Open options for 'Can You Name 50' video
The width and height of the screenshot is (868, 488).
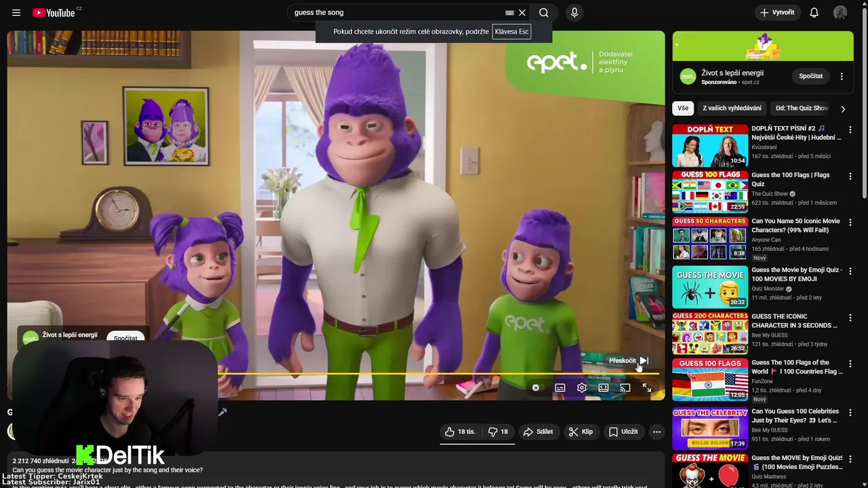click(850, 222)
